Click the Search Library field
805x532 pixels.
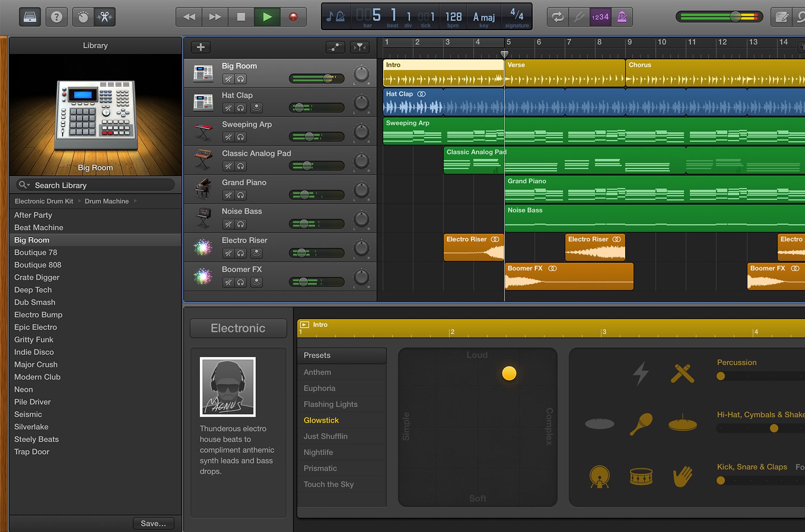click(x=94, y=185)
